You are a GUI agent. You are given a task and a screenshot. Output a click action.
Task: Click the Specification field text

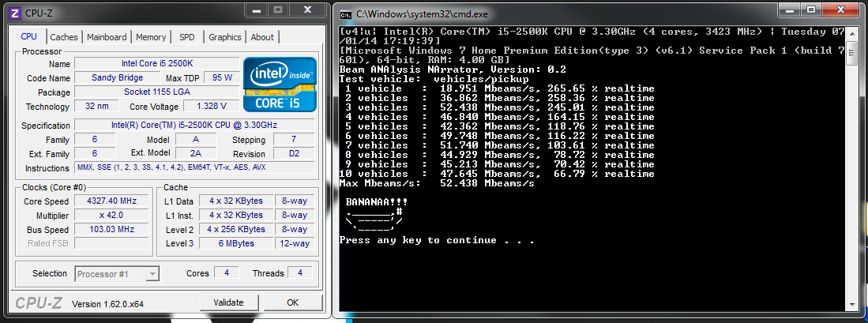coord(194,125)
